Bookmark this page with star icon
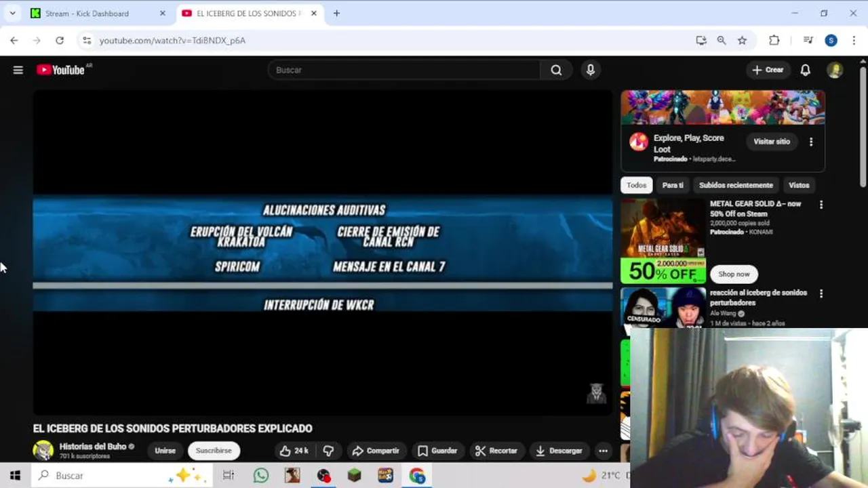868x488 pixels. coord(742,41)
